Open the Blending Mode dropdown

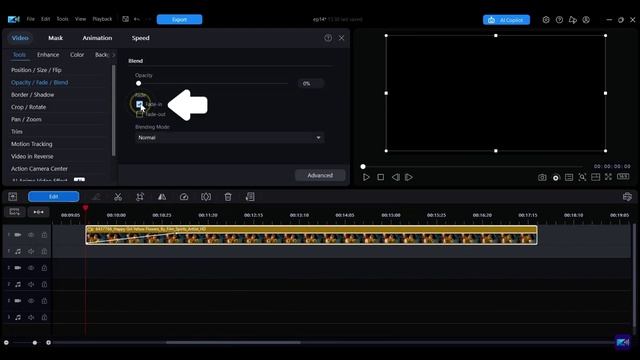tap(230, 138)
